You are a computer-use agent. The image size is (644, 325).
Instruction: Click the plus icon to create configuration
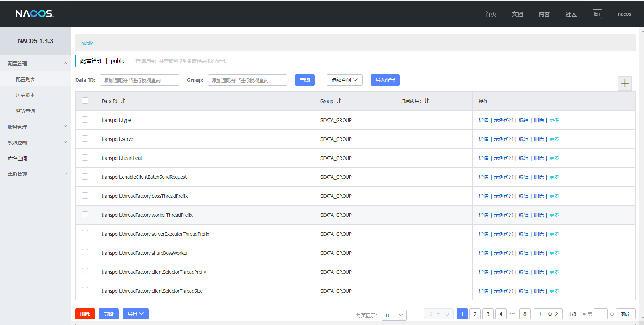(625, 83)
